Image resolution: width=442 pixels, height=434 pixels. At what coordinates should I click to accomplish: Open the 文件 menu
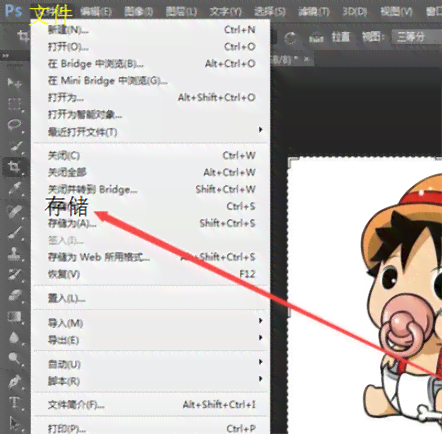click(x=51, y=13)
